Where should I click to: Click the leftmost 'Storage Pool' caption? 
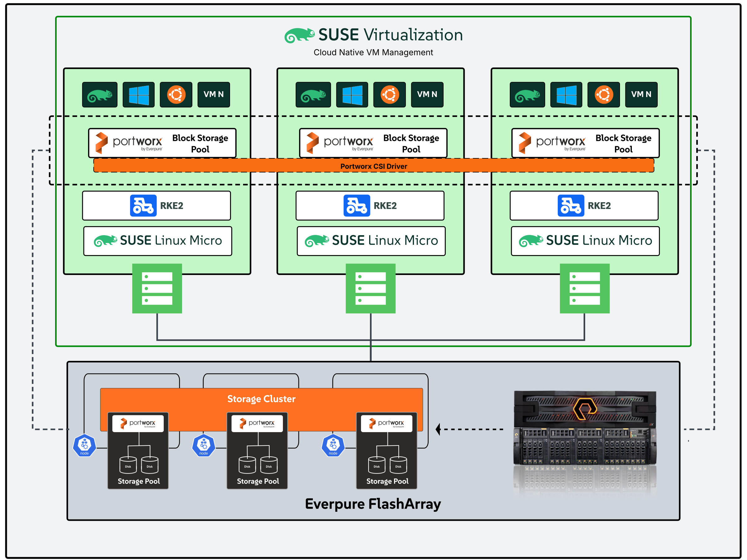click(x=139, y=481)
